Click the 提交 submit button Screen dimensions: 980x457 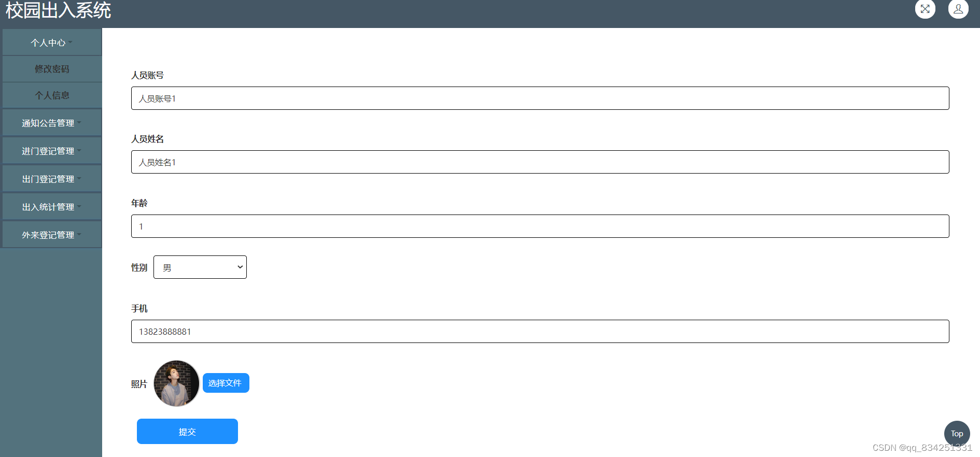pos(187,431)
